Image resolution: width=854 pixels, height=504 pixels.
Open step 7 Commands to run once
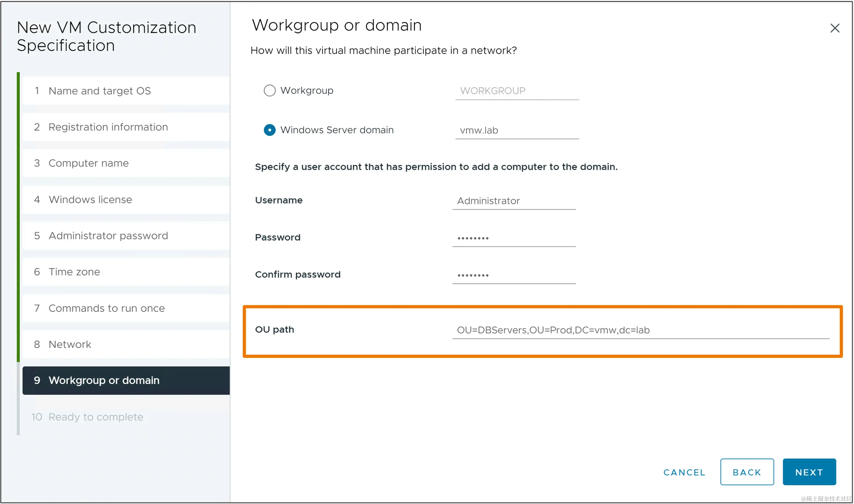click(x=106, y=308)
